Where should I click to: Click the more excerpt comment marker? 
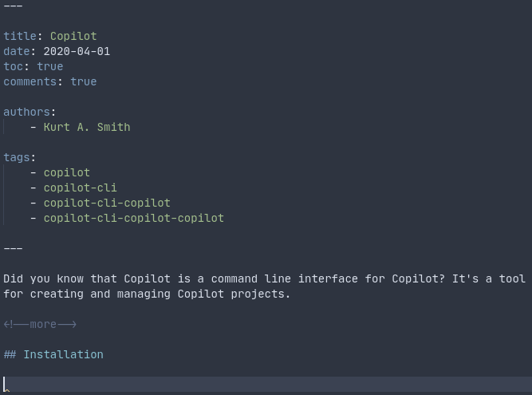click(40, 324)
